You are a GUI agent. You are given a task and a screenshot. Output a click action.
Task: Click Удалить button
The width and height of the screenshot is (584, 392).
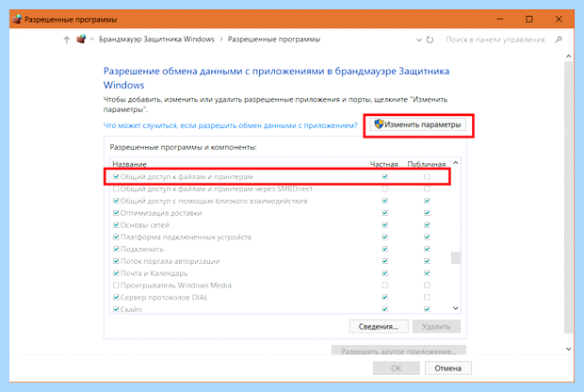(436, 326)
